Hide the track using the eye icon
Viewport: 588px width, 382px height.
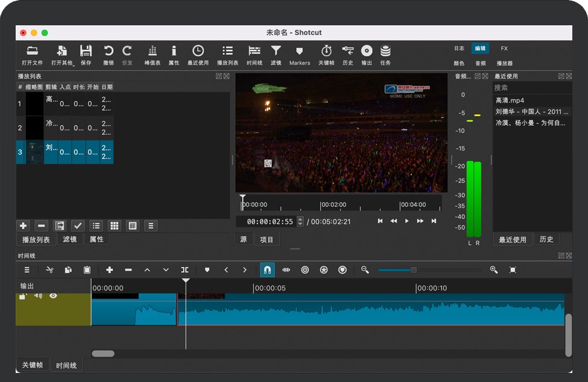point(53,296)
